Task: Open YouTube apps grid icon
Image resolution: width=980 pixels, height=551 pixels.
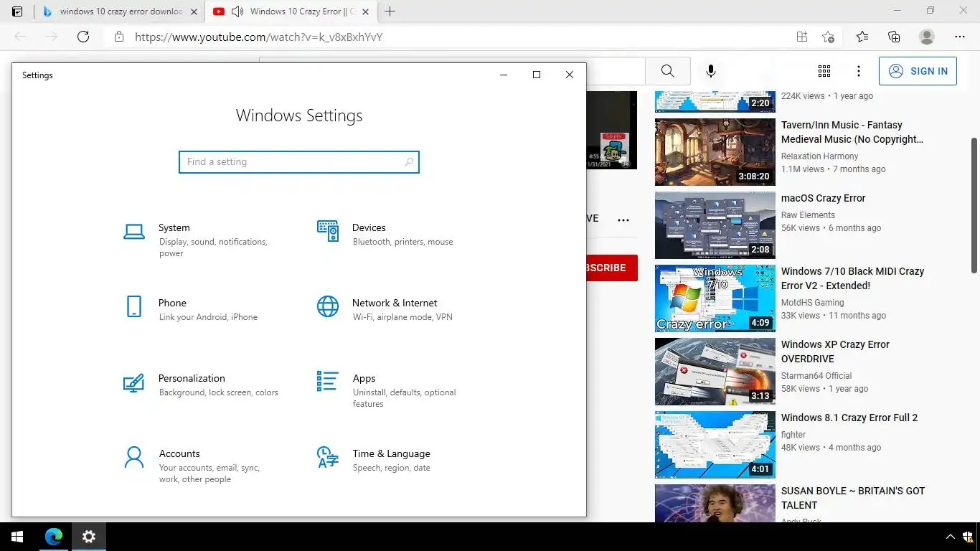Action: 824,71
